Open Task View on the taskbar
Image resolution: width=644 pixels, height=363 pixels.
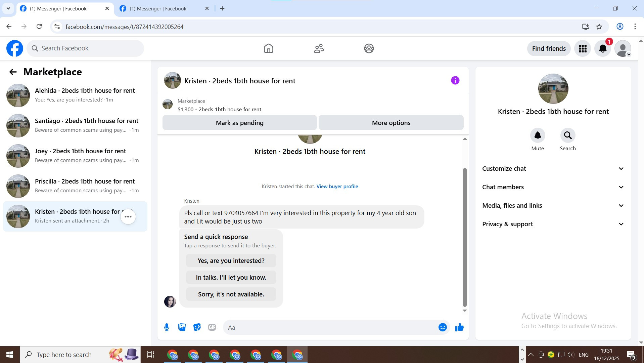tap(151, 355)
